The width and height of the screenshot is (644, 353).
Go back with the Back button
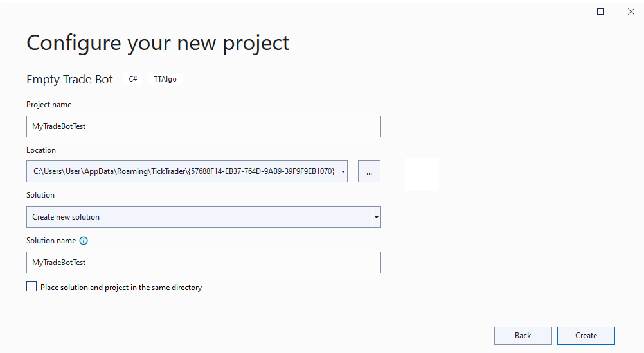click(x=523, y=336)
